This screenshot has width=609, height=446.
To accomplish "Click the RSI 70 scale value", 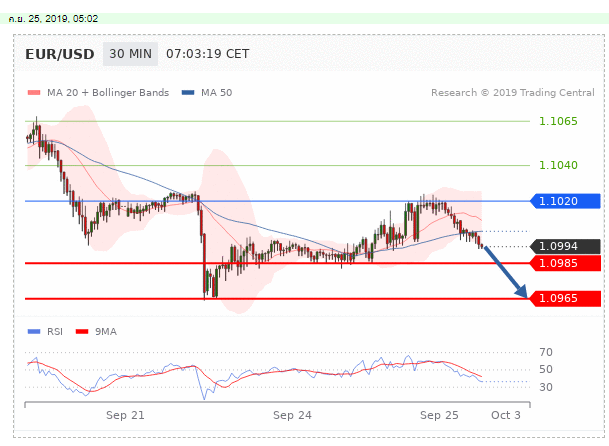I will coord(546,352).
